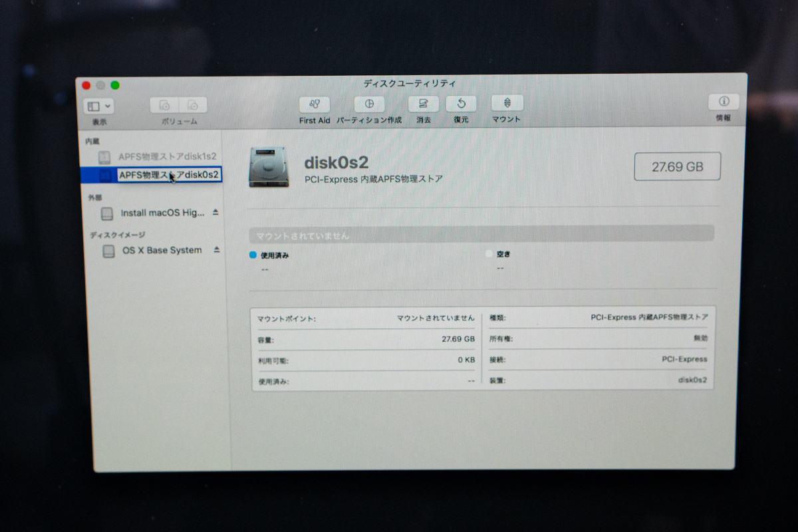Click the green zoom window button
Image resolution: width=798 pixels, height=532 pixels.
(115, 85)
